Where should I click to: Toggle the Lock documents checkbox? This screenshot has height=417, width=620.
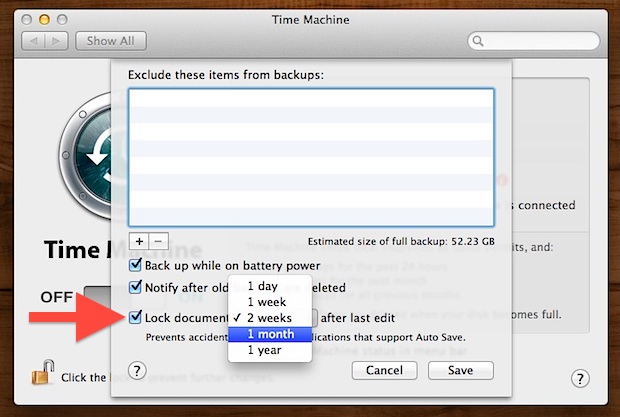[x=135, y=317]
